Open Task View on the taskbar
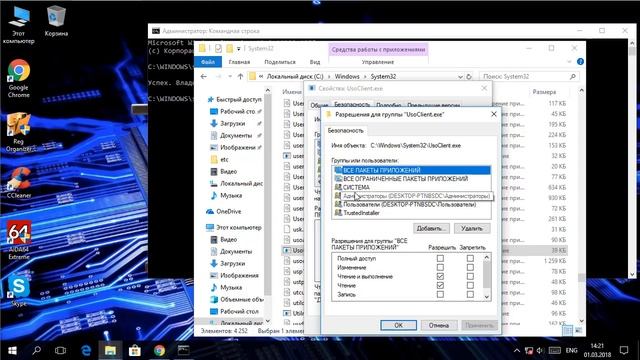The image size is (640, 360). coord(60,350)
